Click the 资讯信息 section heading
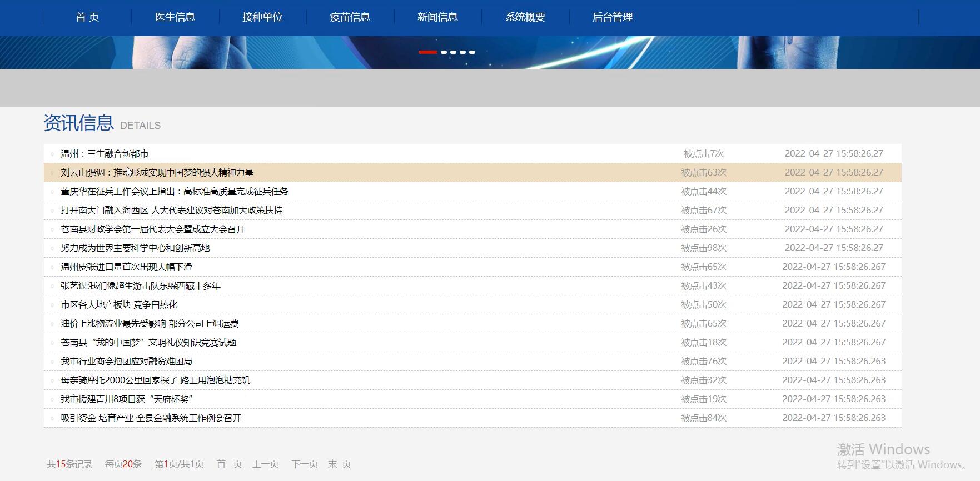Viewport: 980px width, 481px height. (78, 123)
